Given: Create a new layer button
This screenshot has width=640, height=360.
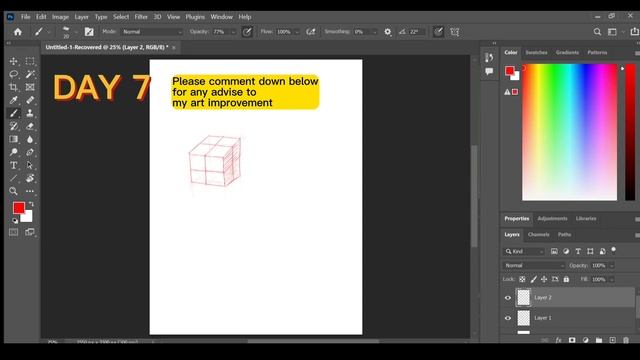Looking at the screenshot, I should point(613,340).
